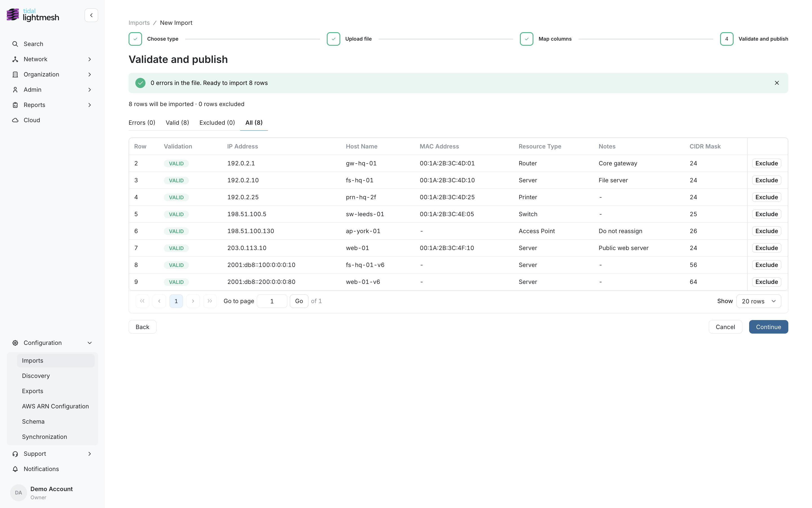This screenshot has height=508, width=812.
Task: Switch to the Errors (0) tab
Action: [142, 123]
